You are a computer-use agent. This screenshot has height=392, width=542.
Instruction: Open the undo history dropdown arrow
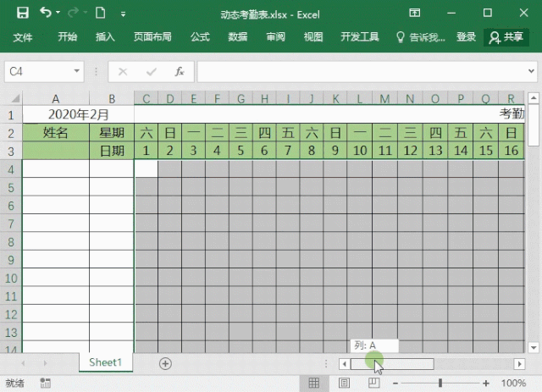point(58,13)
